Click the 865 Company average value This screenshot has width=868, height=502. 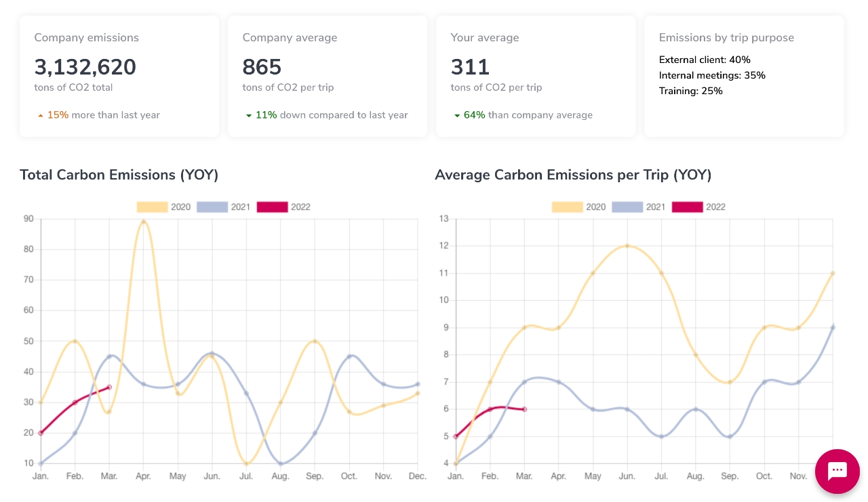pyautogui.click(x=262, y=67)
